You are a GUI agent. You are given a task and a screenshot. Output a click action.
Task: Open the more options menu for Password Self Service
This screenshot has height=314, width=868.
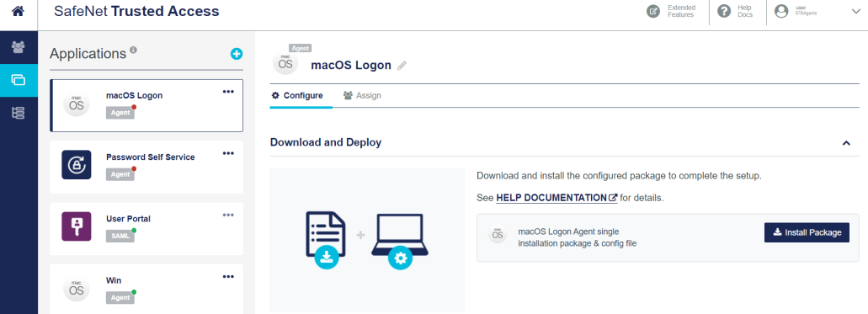click(x=228, y=153)
